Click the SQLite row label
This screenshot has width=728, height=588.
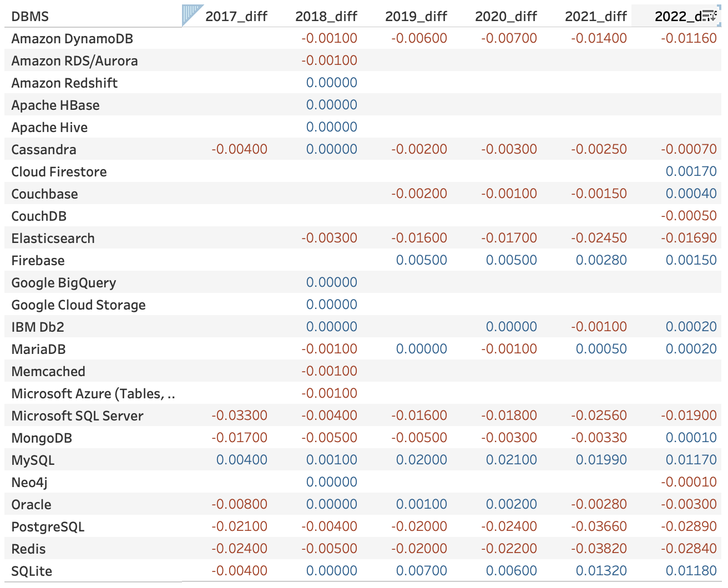pyautogui.click(x=32, y=571)
